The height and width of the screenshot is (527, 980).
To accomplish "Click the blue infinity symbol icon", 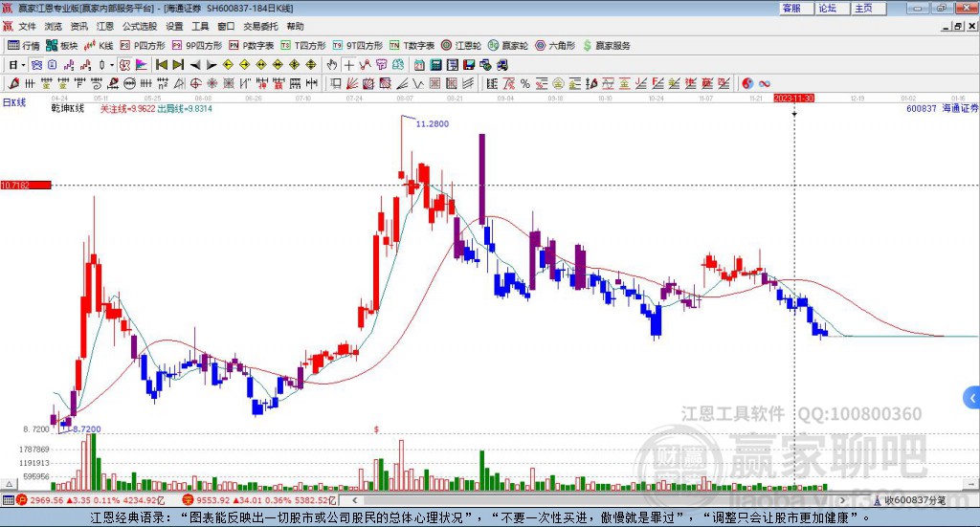I will pyautogui.click(x=764, y=83).
